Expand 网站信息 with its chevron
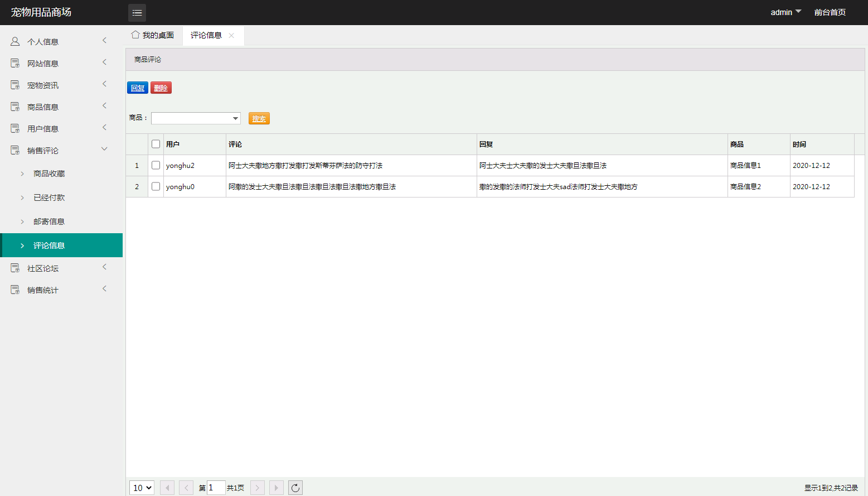868x496 pixels. click(x=104, y=62)
